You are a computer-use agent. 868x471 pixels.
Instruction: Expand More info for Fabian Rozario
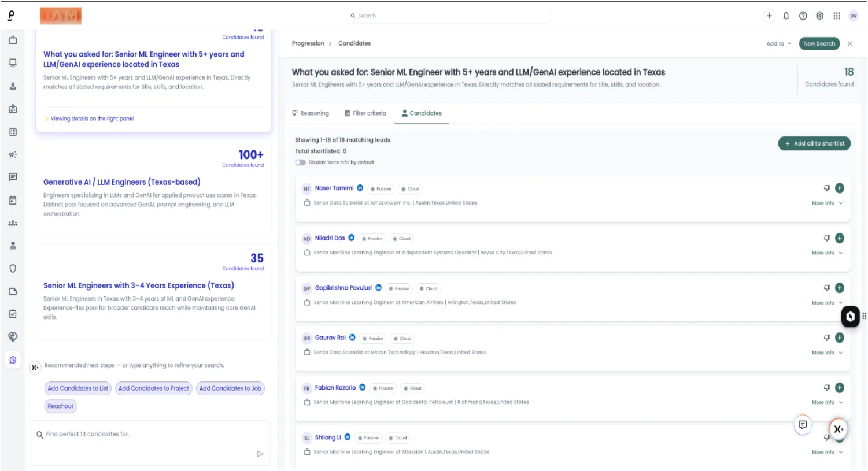827,402
